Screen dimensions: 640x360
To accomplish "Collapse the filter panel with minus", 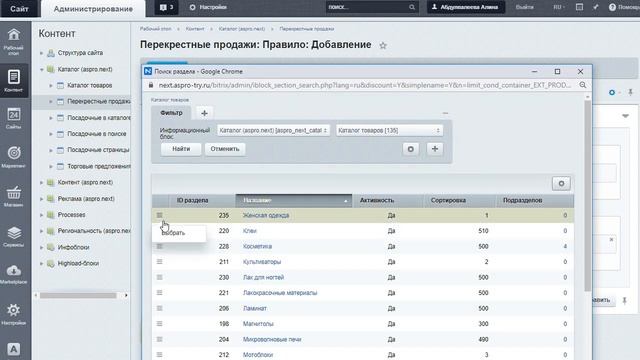I will tap(445, 113).
